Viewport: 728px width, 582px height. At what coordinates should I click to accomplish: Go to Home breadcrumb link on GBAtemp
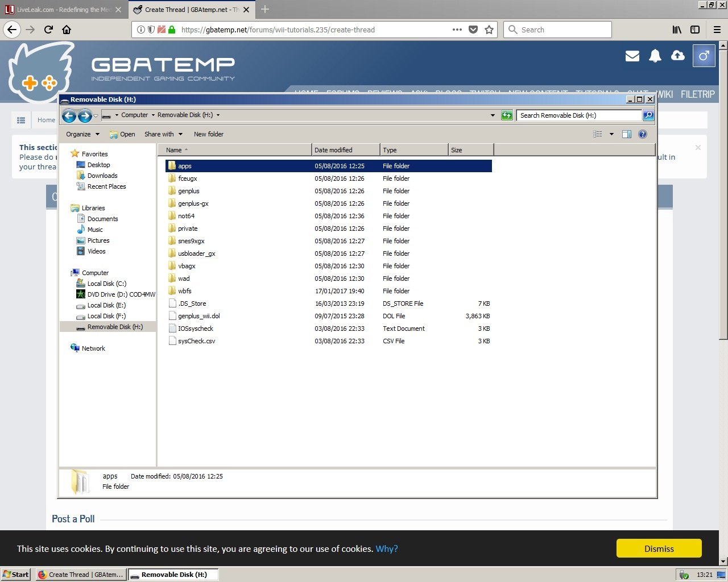(x=46, y=120)
